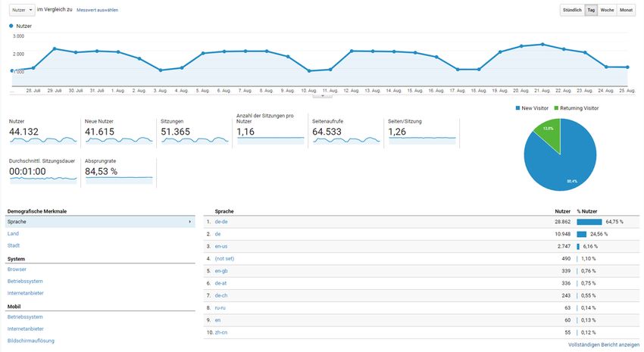Open the Nutzer metric dropdown

pyautogui.click(x=23, y=10)
